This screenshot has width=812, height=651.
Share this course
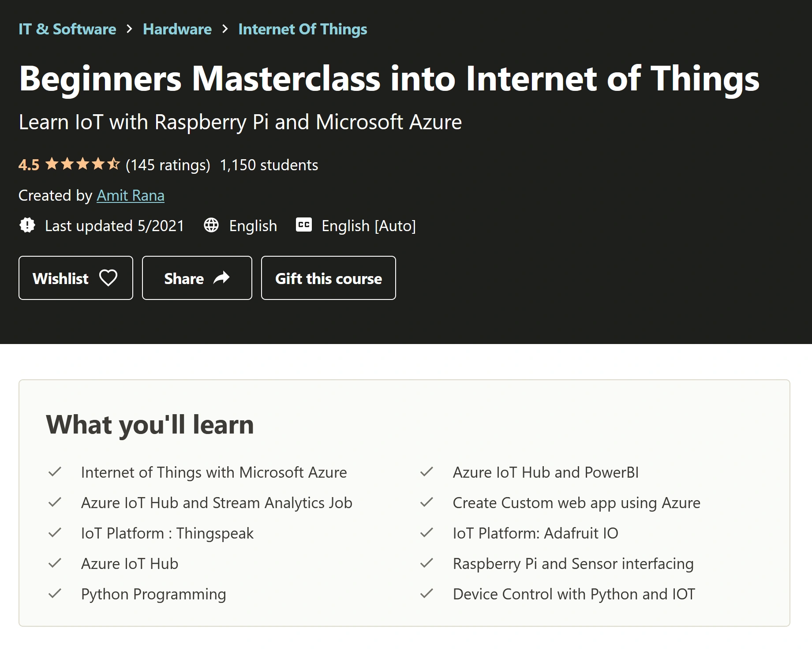(197, 278)
